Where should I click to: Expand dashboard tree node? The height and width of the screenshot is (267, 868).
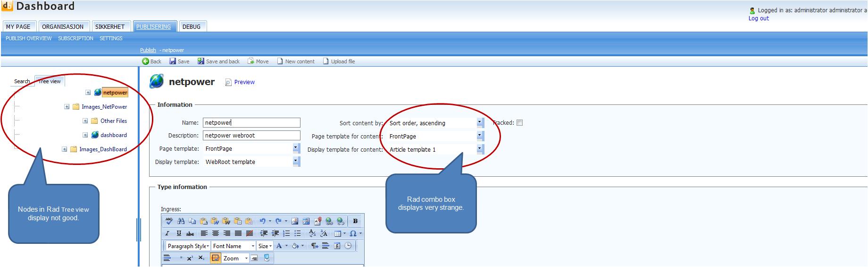(85, 135)
